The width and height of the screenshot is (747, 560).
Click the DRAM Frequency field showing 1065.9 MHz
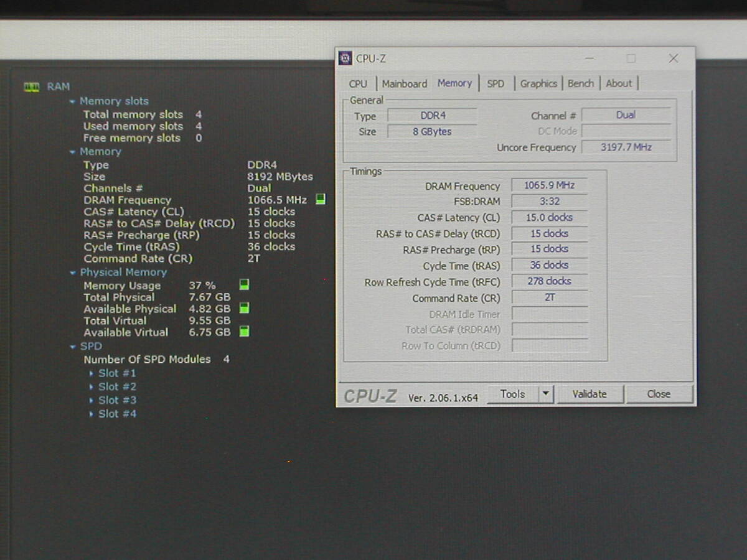coord(550,185)
